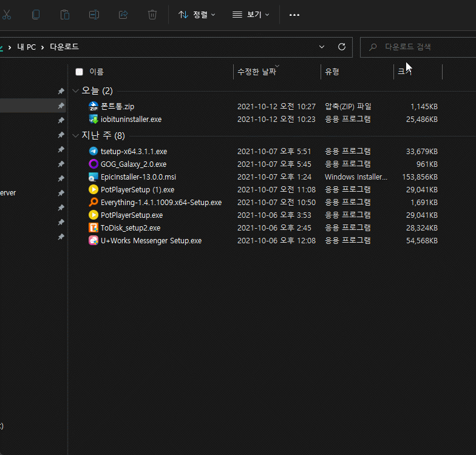Open the 보기 view dropdown
This screenshot has height=455, width=476.
click(x=251, y=15)
